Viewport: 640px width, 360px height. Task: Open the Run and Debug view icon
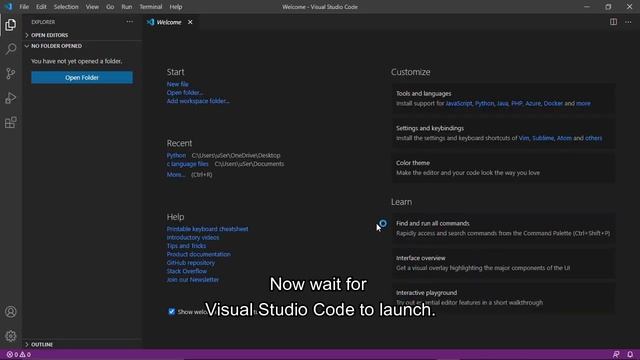11,98
